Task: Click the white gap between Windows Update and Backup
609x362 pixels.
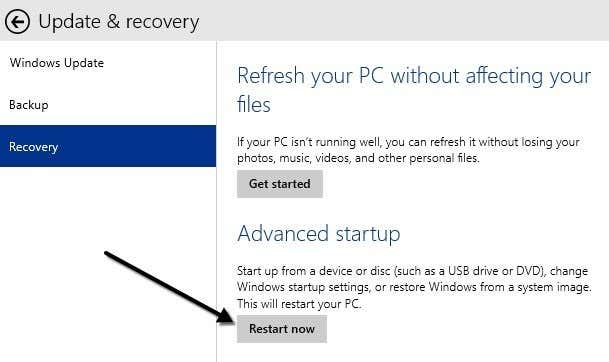Action: pyautogui.click(x=108, y=84)
